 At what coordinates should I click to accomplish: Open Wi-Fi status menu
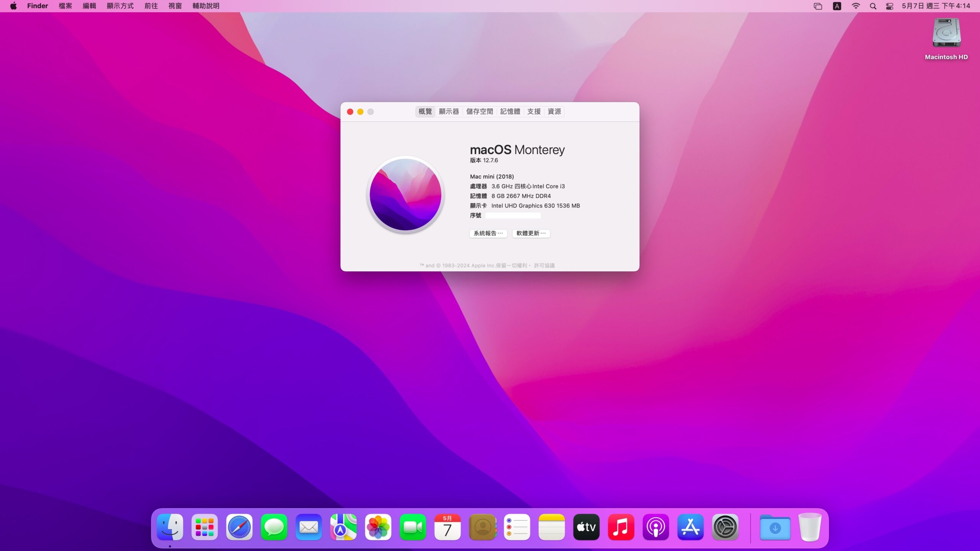click(x=856, y=6)
